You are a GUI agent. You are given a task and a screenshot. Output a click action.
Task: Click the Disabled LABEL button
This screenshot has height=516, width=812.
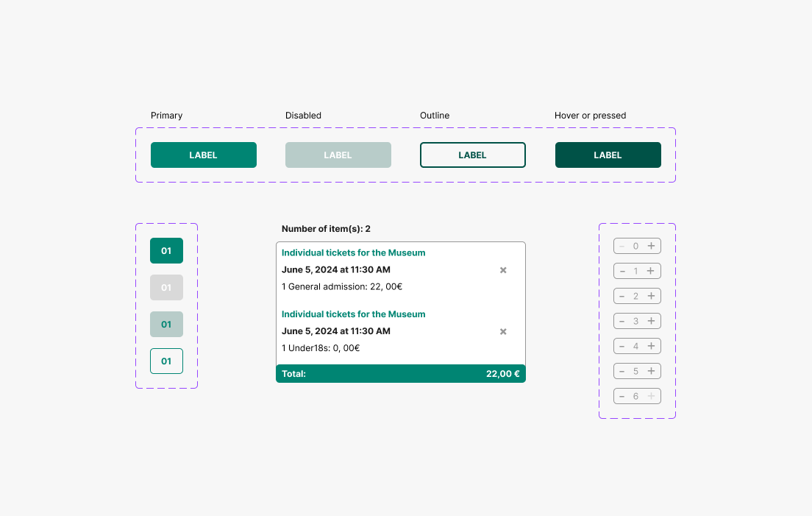pyautogui.click(x=338, y=155)
